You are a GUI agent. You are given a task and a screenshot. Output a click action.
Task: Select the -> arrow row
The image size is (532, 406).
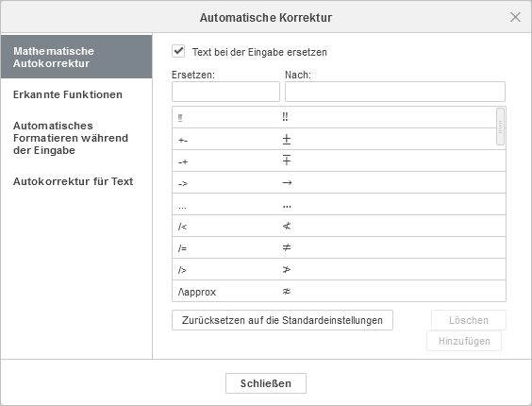coord(339,182)
